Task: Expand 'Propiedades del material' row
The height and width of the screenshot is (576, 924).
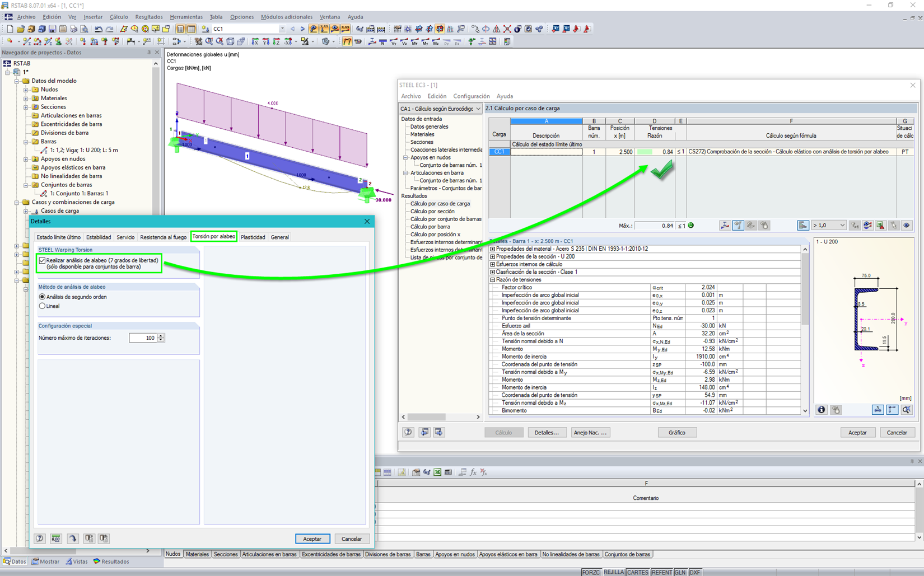Action: click(493, 249)
